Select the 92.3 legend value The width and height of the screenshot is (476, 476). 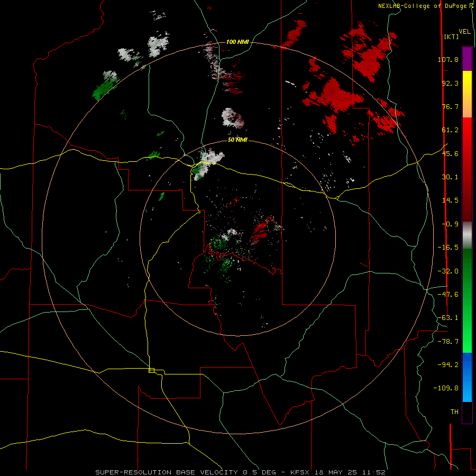pyautogui.click(x=450, y=83)
